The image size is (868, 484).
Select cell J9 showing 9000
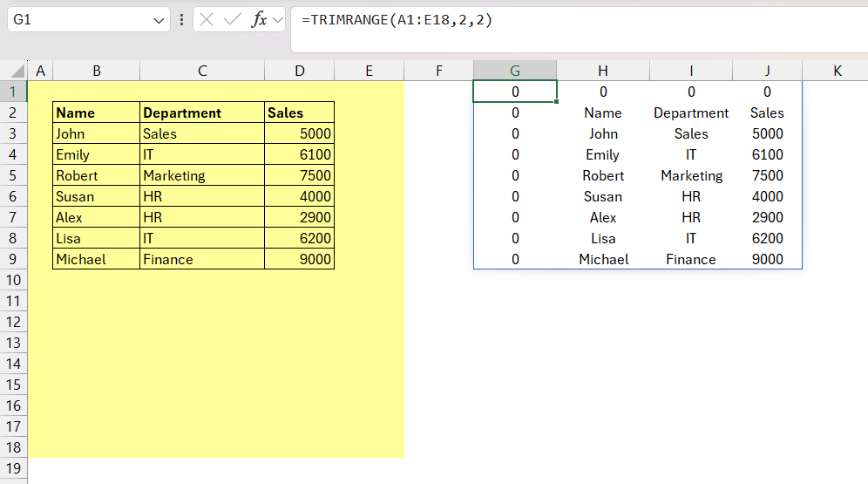pos(767,259)
